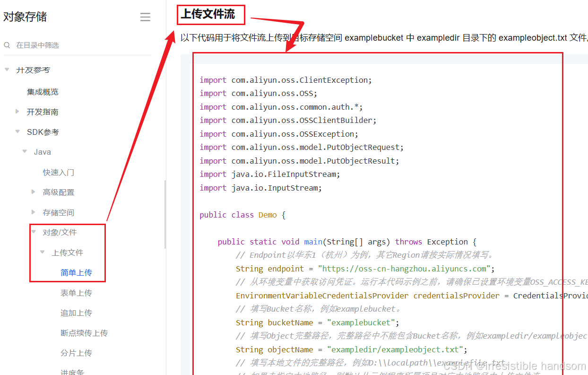Open the 断点续传上传 page

84,333
